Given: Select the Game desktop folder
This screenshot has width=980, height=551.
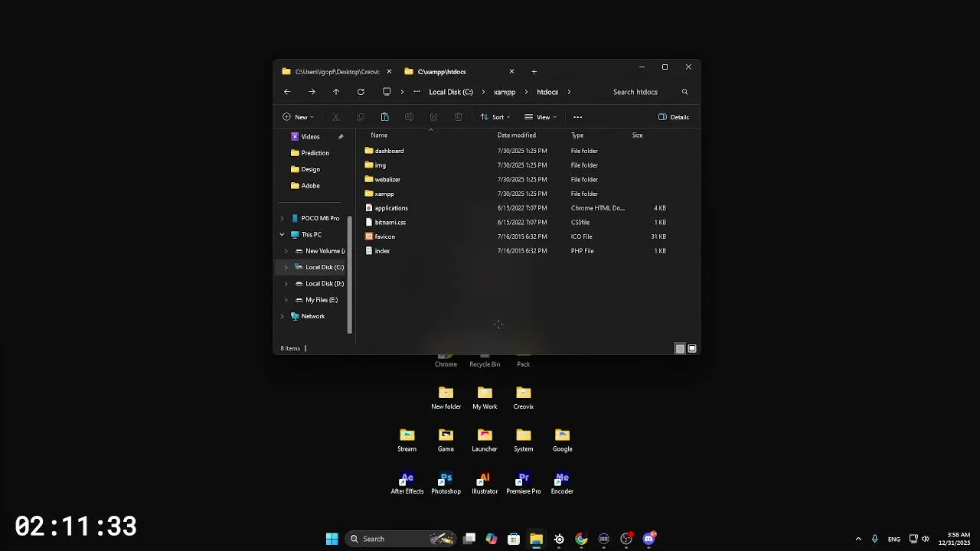Looking at the screenshot, I should click(x=446, y=441).
